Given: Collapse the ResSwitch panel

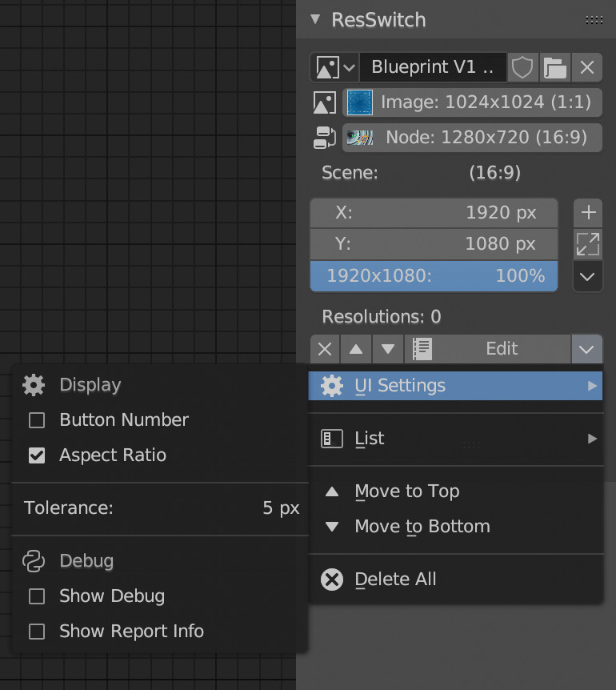Looking at the screenshot, I should [x=316, y=19].
